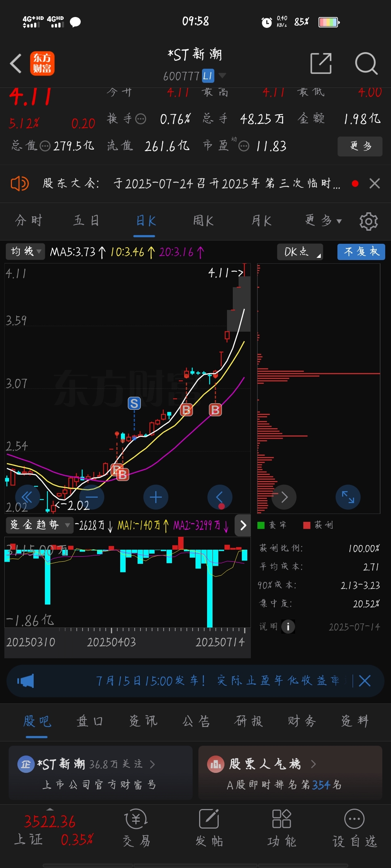This screenshot has width=391, height=868.
Task: Switch to 周K chart tab
Action: (203, 221)
